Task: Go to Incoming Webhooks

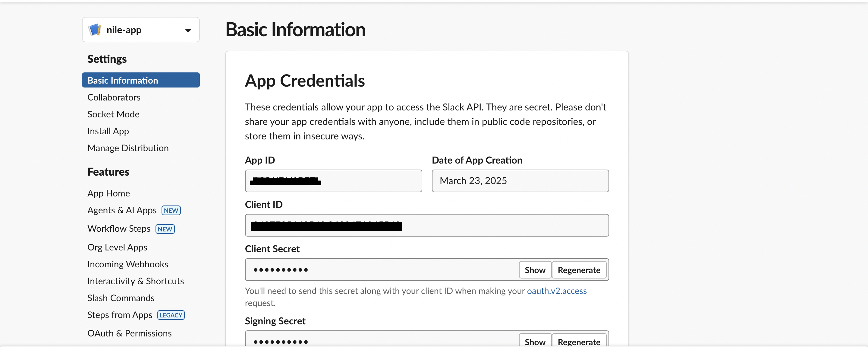Action: (x=127, y=264)
